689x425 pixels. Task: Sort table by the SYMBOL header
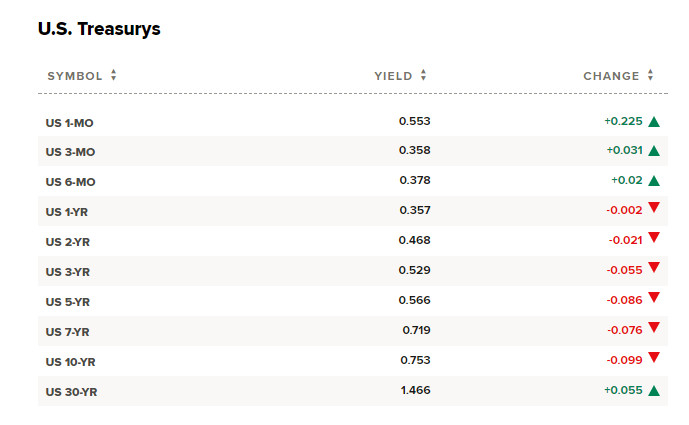pos(75,76)
